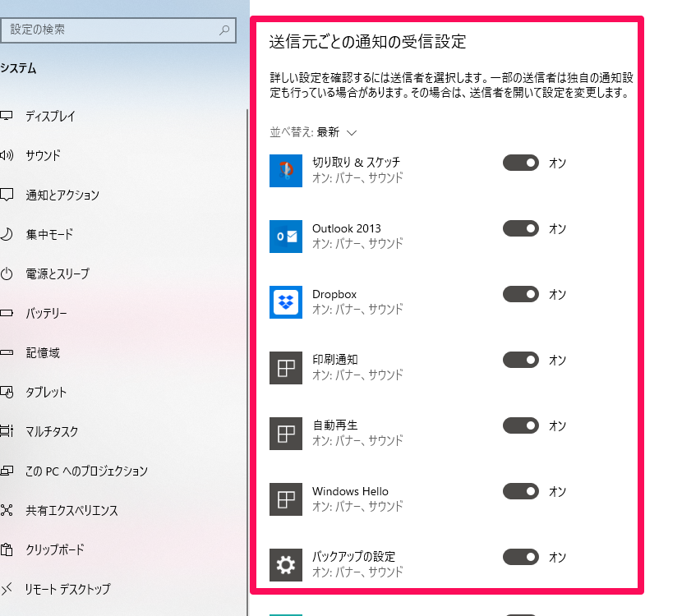Screen dimensions: 682x616
Task: Click the 設定の検索 search field
Action: [118, 30]
